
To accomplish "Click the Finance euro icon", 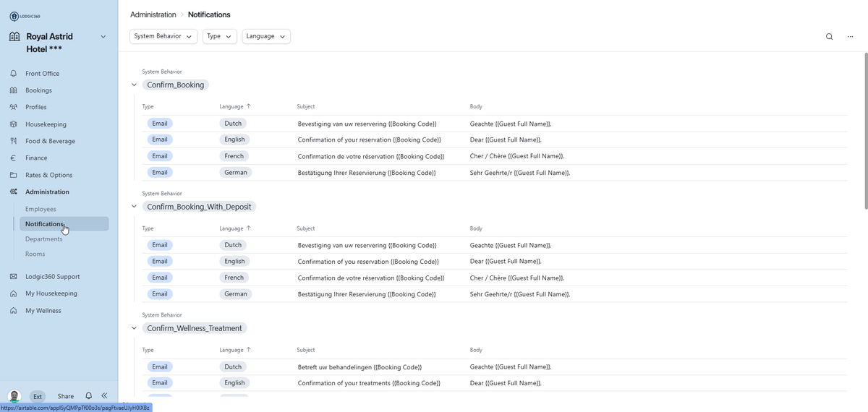I will 13,158.
